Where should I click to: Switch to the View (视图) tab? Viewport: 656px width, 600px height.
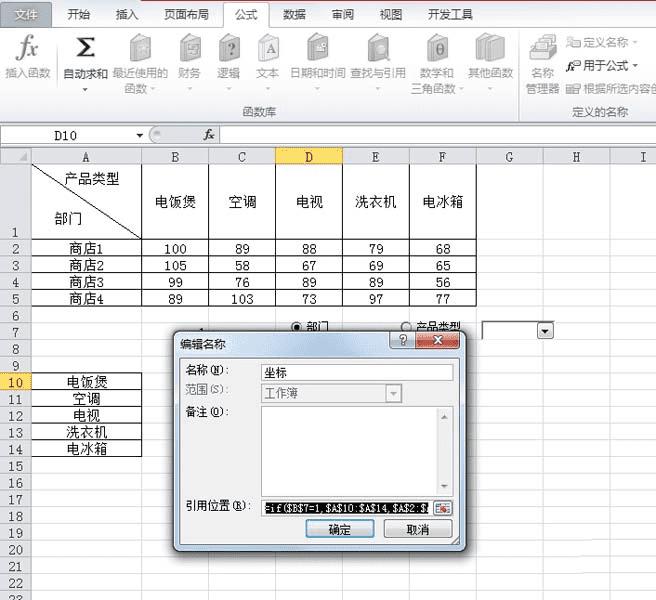391,15
